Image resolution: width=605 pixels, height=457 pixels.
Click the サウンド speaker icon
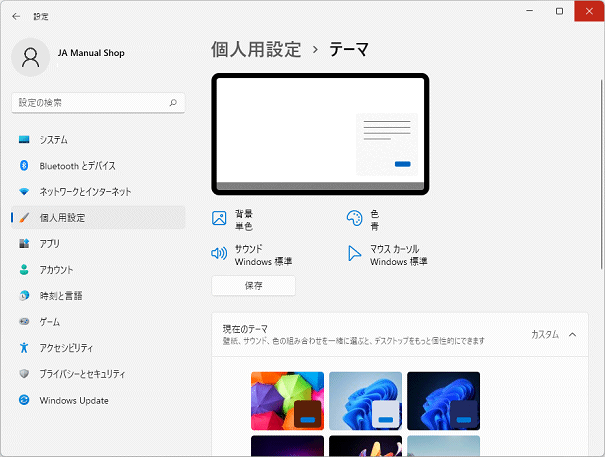(219, 253)
